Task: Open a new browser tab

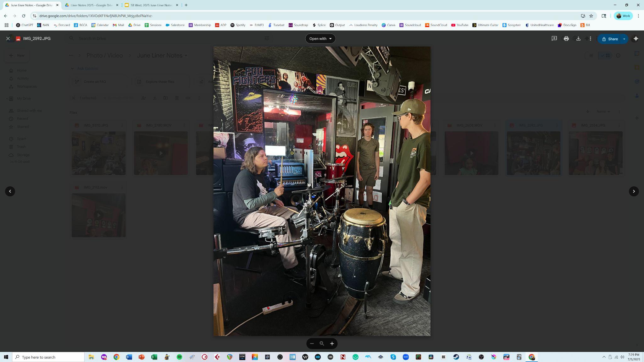Action: click(186, 5)
